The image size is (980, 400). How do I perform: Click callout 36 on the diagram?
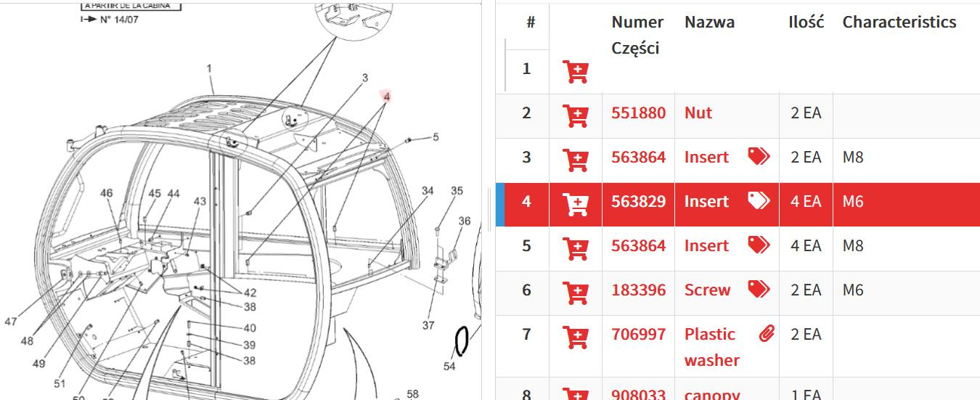(465, 221)
